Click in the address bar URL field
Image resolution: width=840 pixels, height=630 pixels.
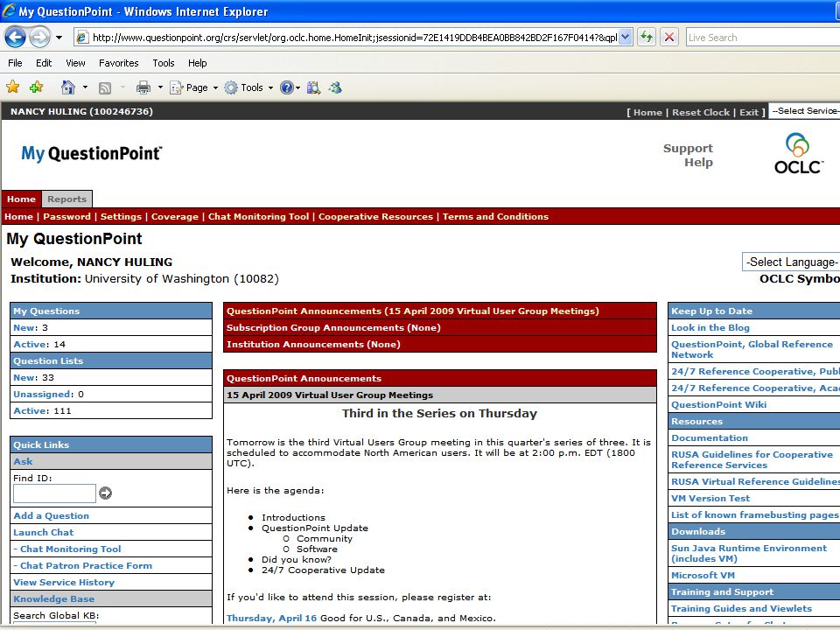353,37
